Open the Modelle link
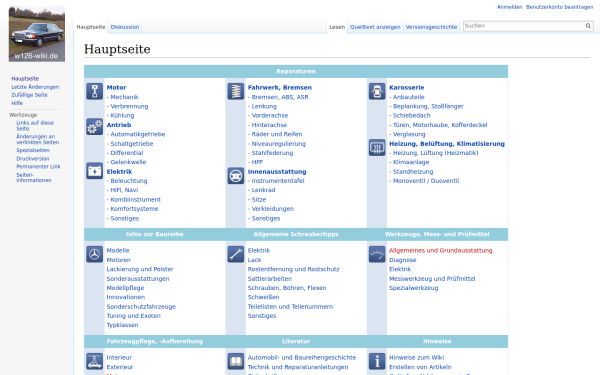This screenshot has width=600, height=375. pos(118,250)
